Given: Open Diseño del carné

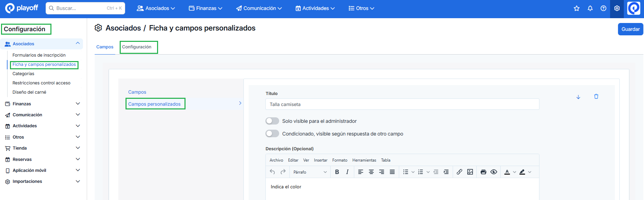Looking at the screenshot, I should click(x=29, y=92).
